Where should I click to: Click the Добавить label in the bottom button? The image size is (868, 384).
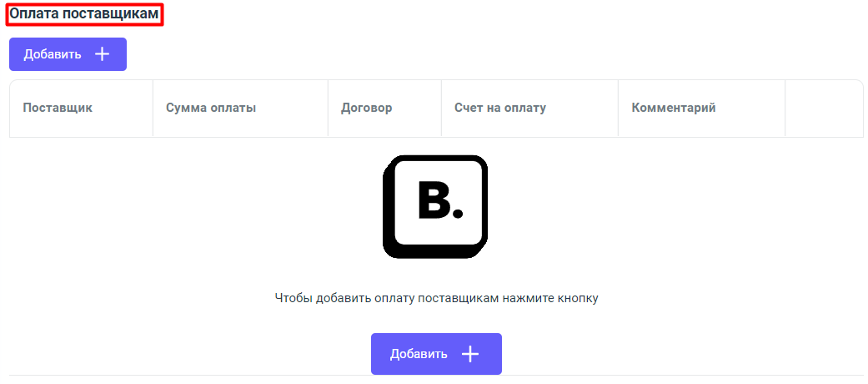click(x=419, y=354)
